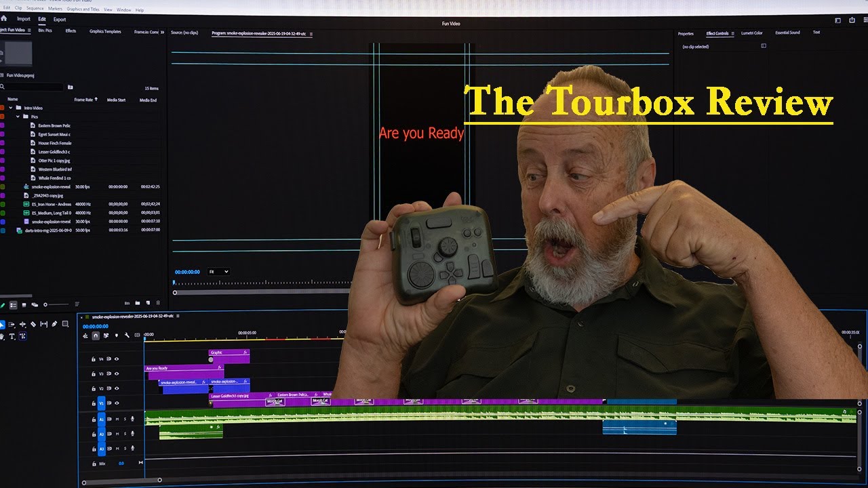
Task: Open Effect Controls panel menu
Action: 732,33
